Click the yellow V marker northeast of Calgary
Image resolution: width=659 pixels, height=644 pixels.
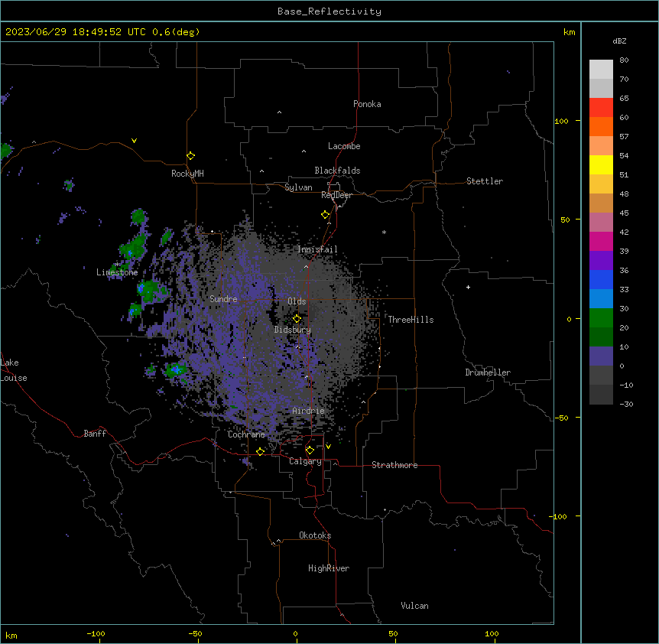(x=328, y=447)
